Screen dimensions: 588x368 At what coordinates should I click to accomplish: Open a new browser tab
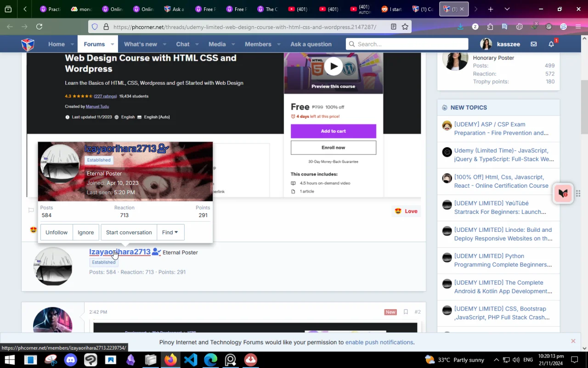point(491,9)
